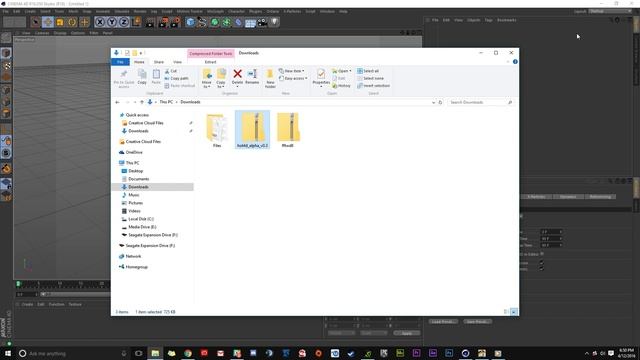Toggle Z axis lock in Cinema 4D
The image size is (640, 360).
click(x=124, y=22)
